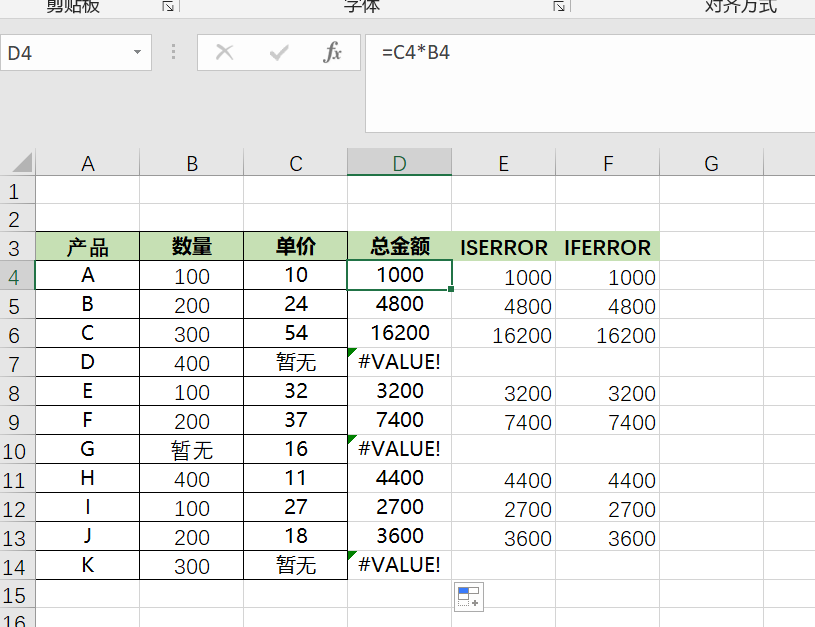Select cell F9 showing 7400
Image resolution: width=815 pixels, height=627 pixels.
[x=608, y=420]
